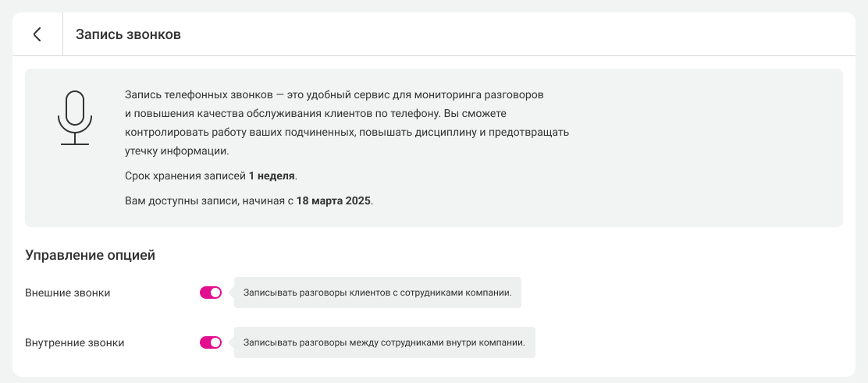Image resolution: width=868 pixels, height=383 pixels.
Task: Click the hint about recording conversations inside the company
Action: tap(384, 342)
